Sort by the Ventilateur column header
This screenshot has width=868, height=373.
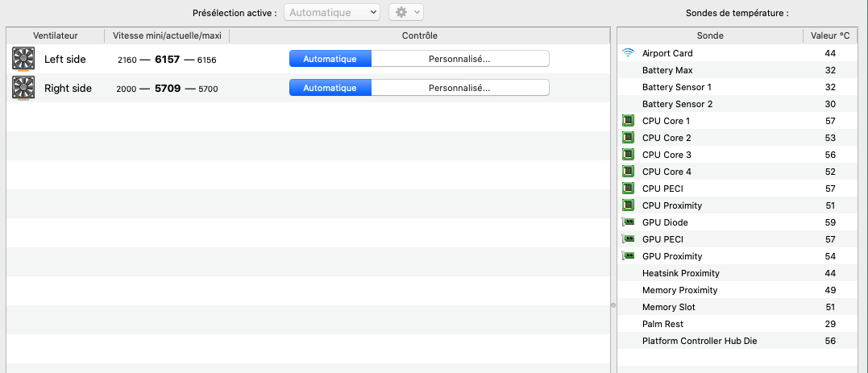[x=55, y=35]
